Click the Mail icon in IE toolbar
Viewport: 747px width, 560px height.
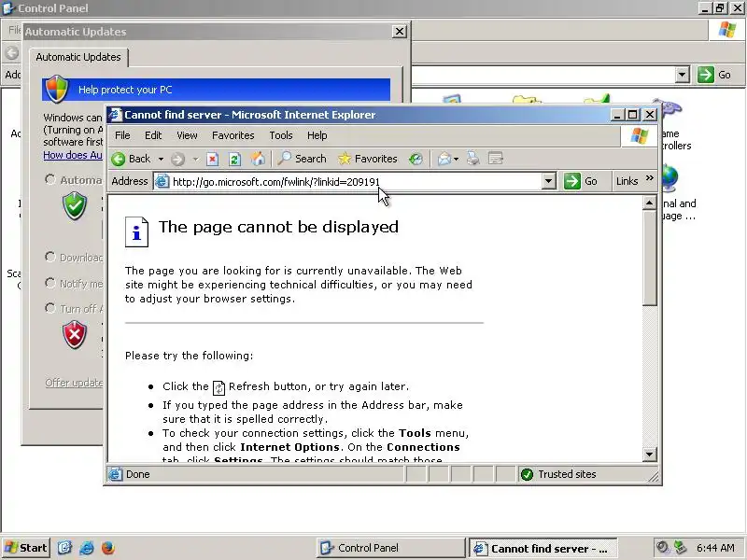tap(444, 159)
